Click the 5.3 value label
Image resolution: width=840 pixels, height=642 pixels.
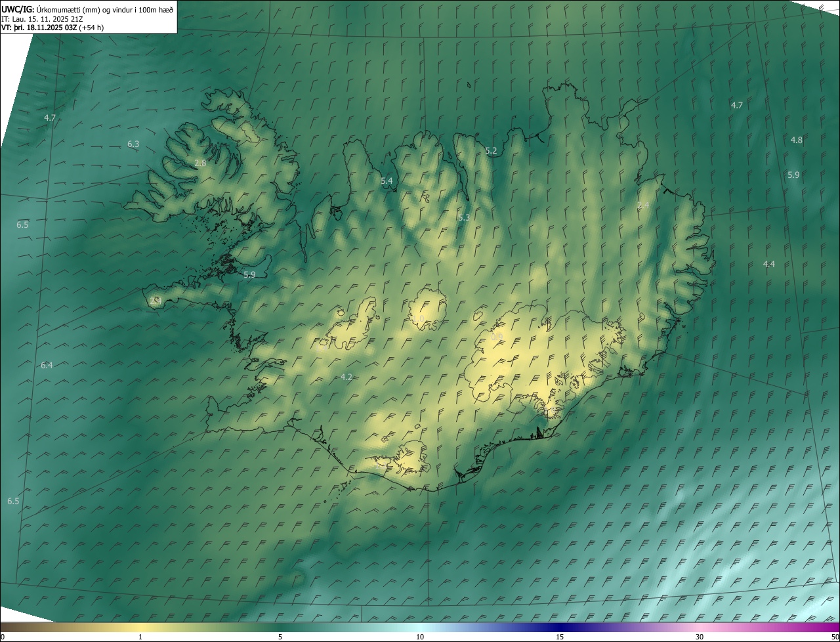[464, 217]
